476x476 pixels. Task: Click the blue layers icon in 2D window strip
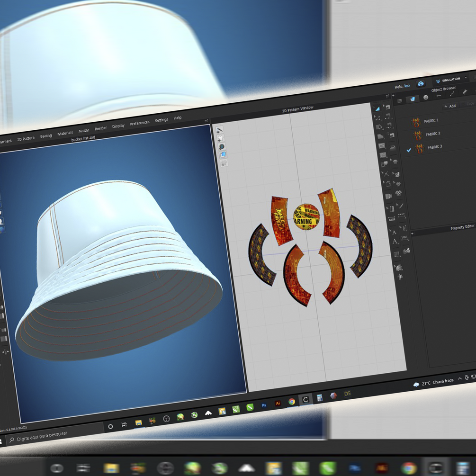click(x=223, y=154)
